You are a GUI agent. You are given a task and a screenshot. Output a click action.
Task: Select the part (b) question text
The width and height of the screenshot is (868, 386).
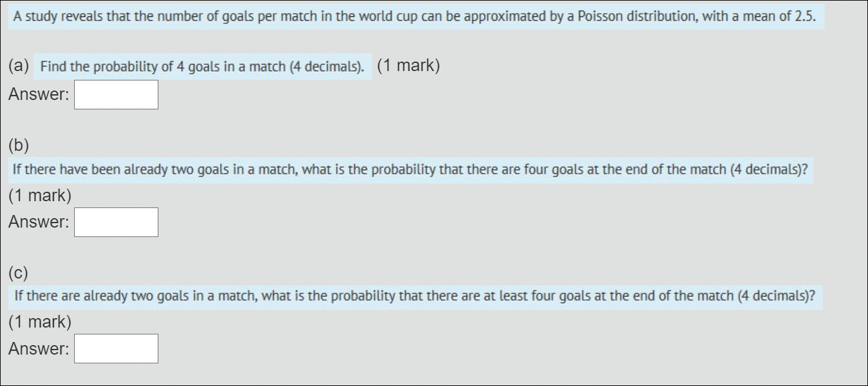[409, 169]
